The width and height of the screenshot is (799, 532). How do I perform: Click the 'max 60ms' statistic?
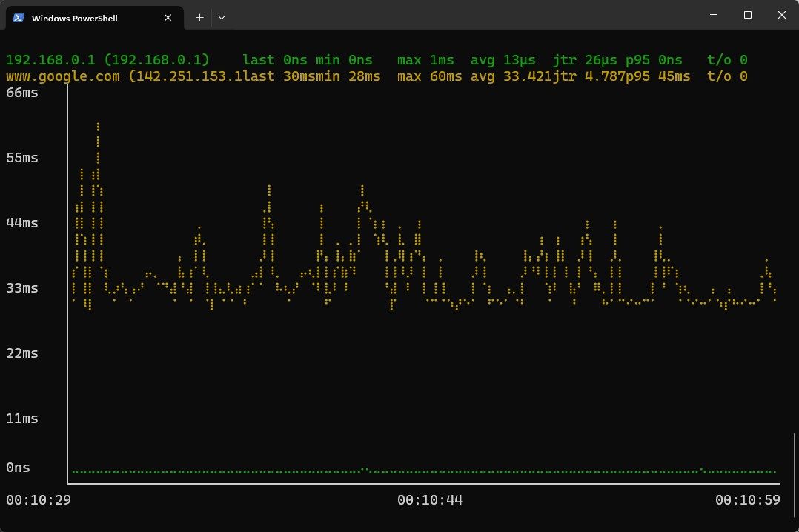tap(430, 76)
